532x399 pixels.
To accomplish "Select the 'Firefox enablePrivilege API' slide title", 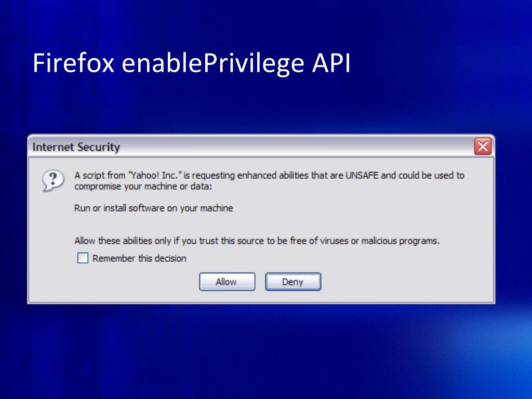I will click(x=192, y=64).
